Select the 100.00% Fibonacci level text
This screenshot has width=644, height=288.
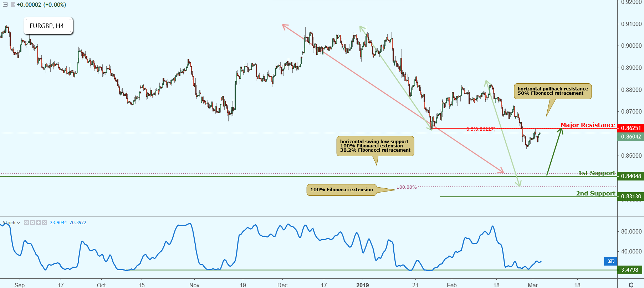coord(407,187)
